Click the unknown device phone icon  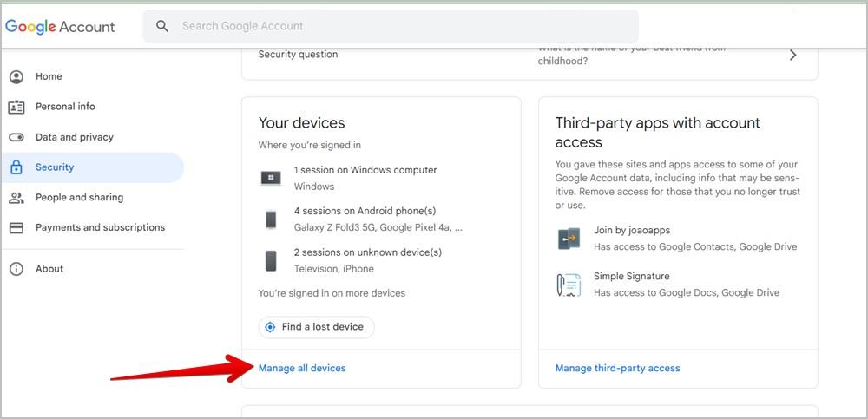(x=271, y=261)
